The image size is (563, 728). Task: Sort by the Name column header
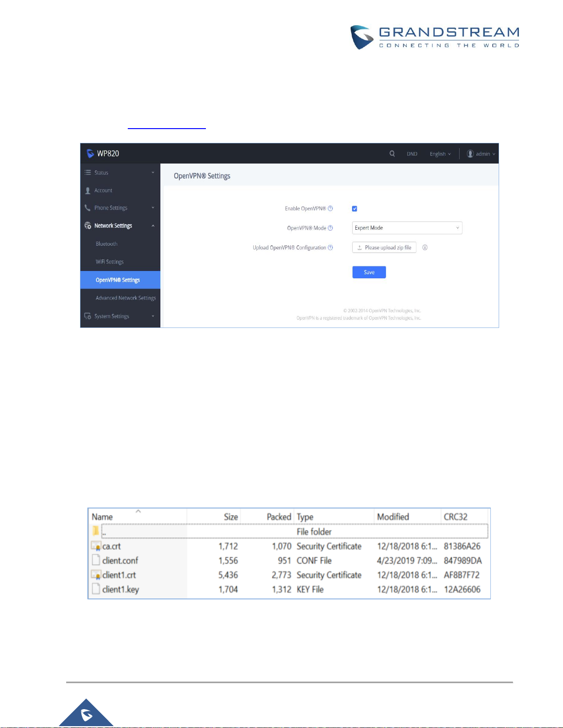(102, 517)
